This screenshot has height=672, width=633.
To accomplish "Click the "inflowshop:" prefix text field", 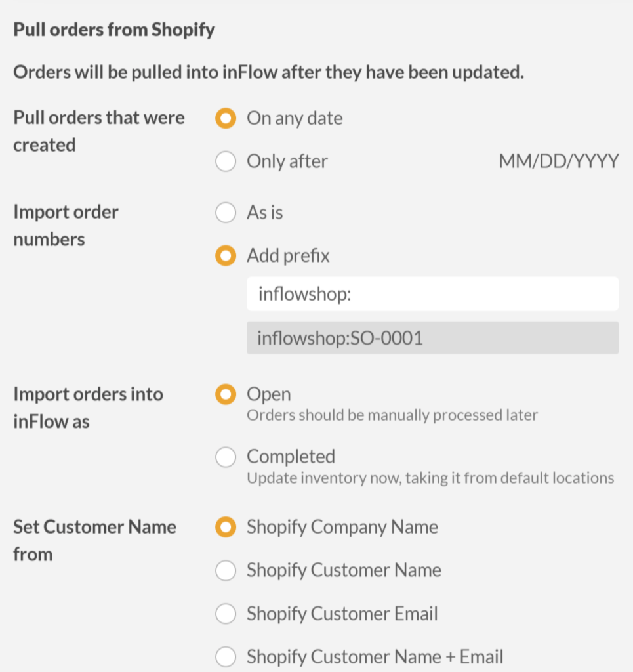I will [432, 294].
